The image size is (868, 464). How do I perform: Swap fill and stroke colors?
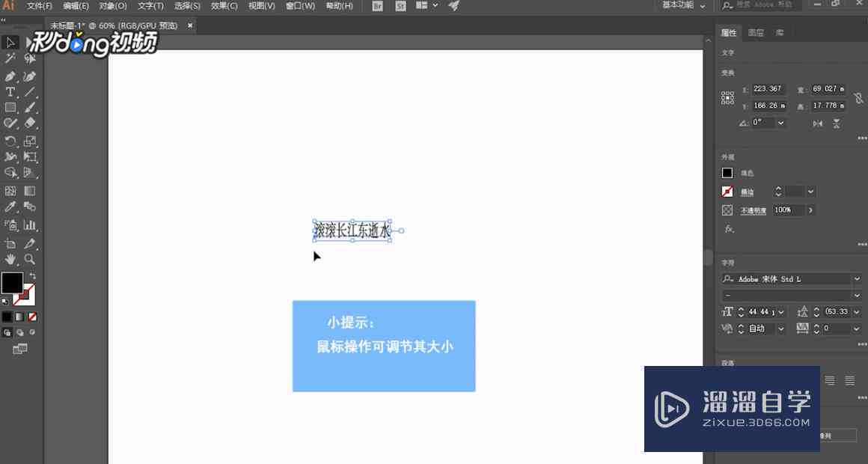(x=33, y=275)
